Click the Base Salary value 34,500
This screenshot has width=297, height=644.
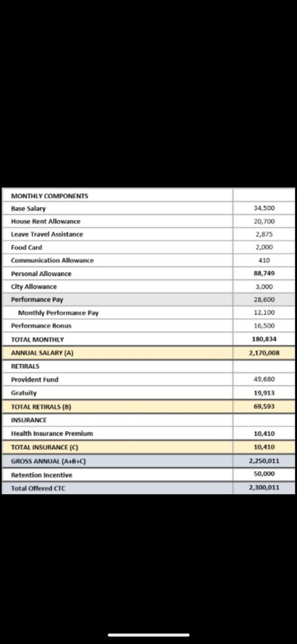point(264,208)
